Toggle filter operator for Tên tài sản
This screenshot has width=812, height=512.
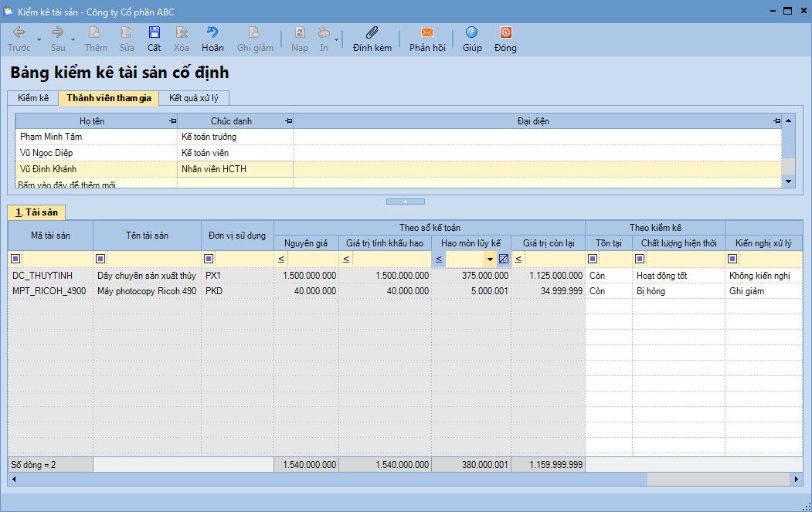click(x=100, y=259)
